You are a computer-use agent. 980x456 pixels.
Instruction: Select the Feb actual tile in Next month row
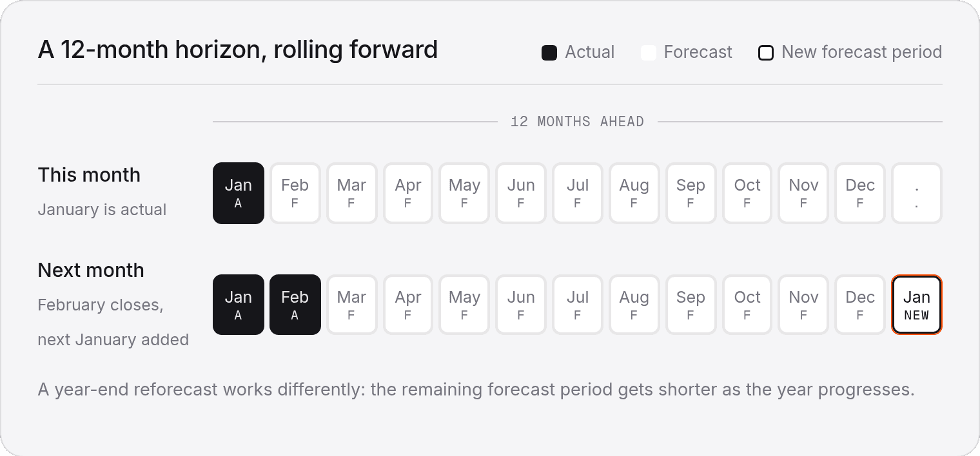(x=295, y=305)
